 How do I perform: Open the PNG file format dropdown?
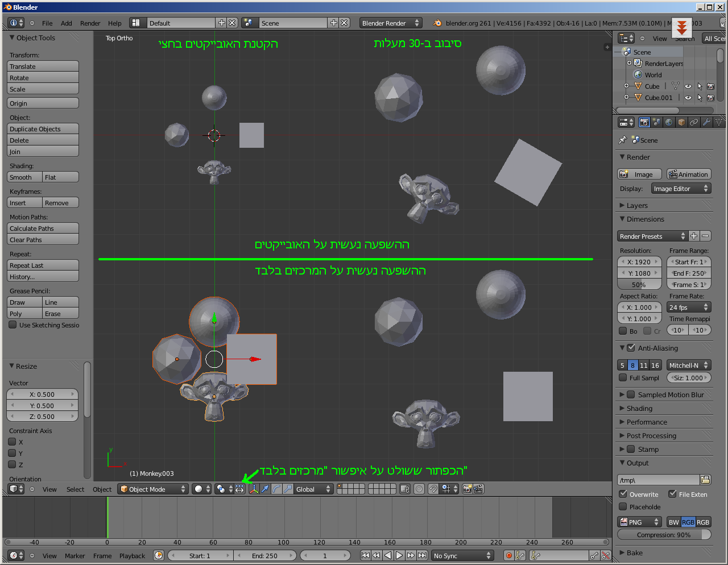[640, 522]
